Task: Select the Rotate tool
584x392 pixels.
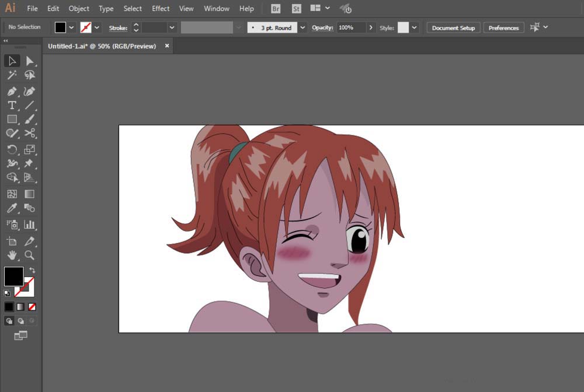Action: pyautogui.click(x=12, y=149)
